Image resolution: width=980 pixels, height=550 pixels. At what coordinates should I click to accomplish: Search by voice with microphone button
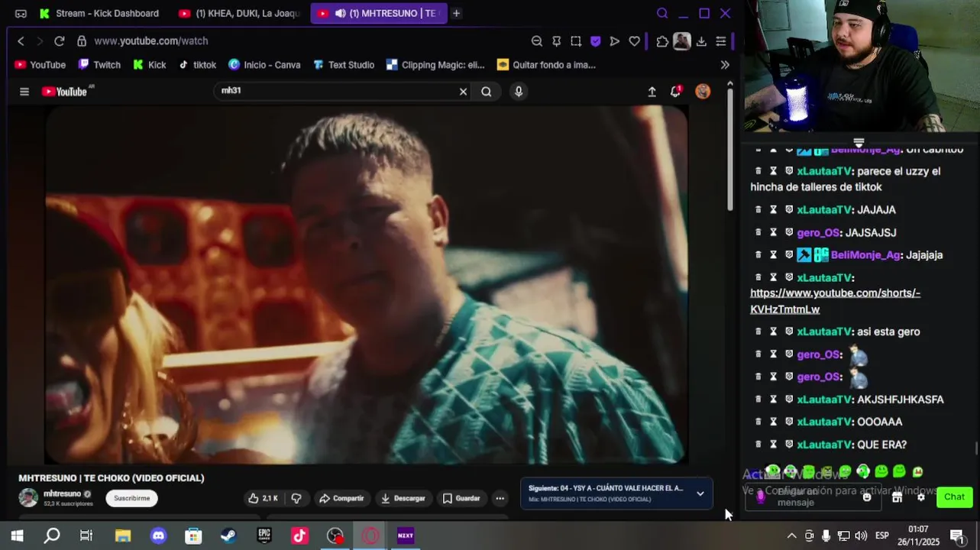tap(519, 92)
